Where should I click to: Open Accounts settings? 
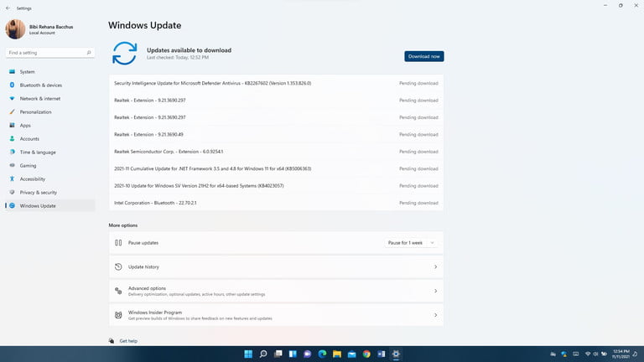[50, 139]
